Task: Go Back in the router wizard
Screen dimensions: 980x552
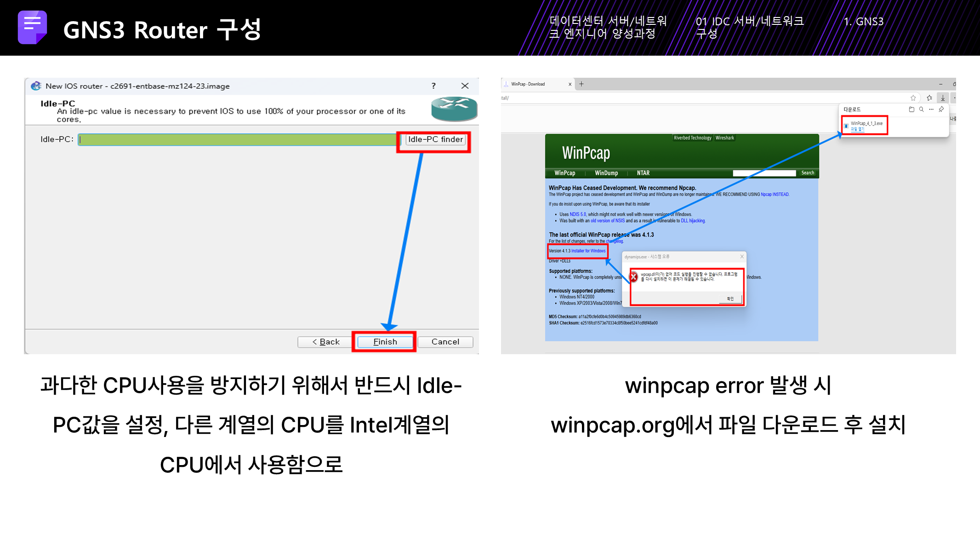Action: 325,342
